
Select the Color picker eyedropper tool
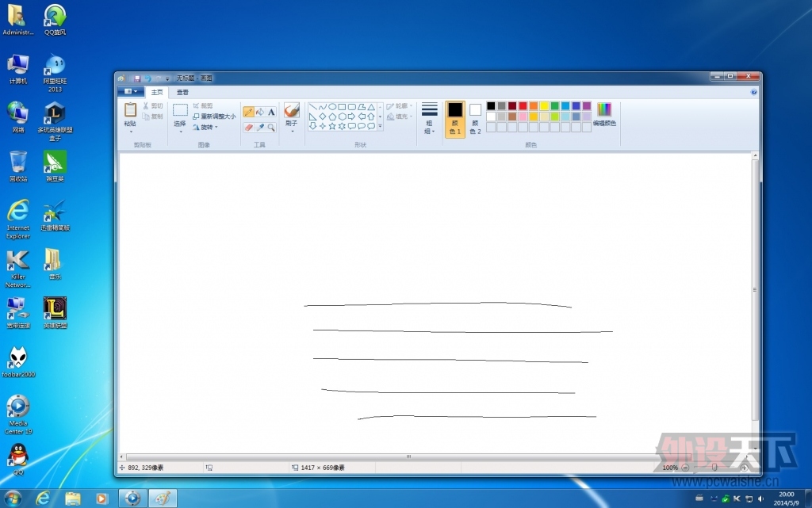[x=260, y=128]
